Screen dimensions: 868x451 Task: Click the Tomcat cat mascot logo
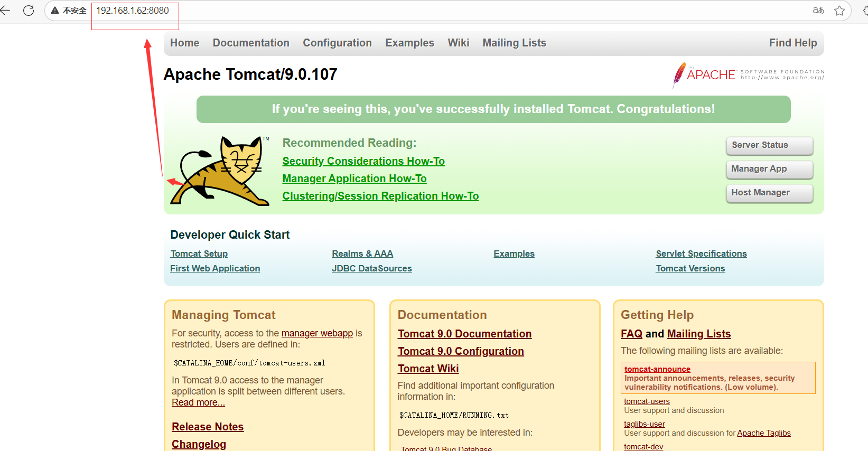[220, 171]
